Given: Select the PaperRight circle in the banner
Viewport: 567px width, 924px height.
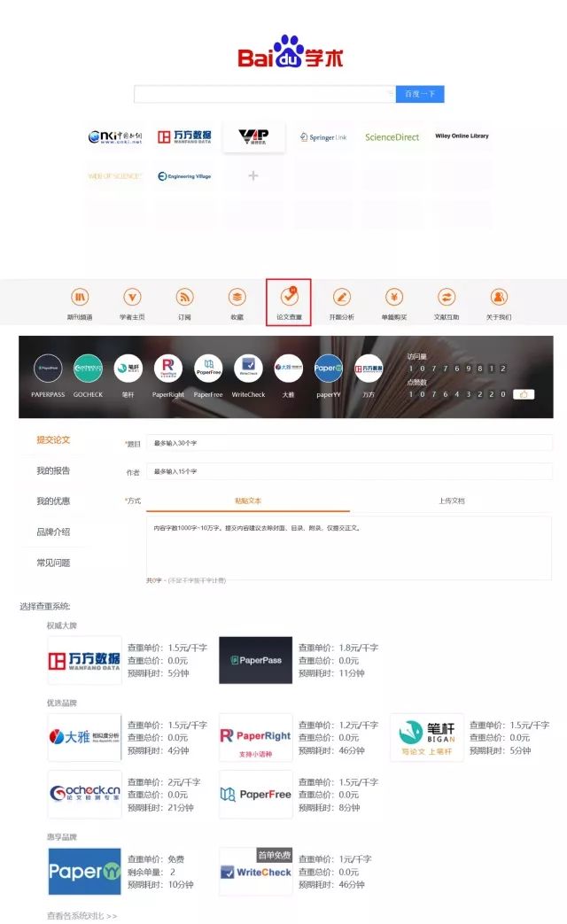Looking at the screenshot, I should coord(168,369).
